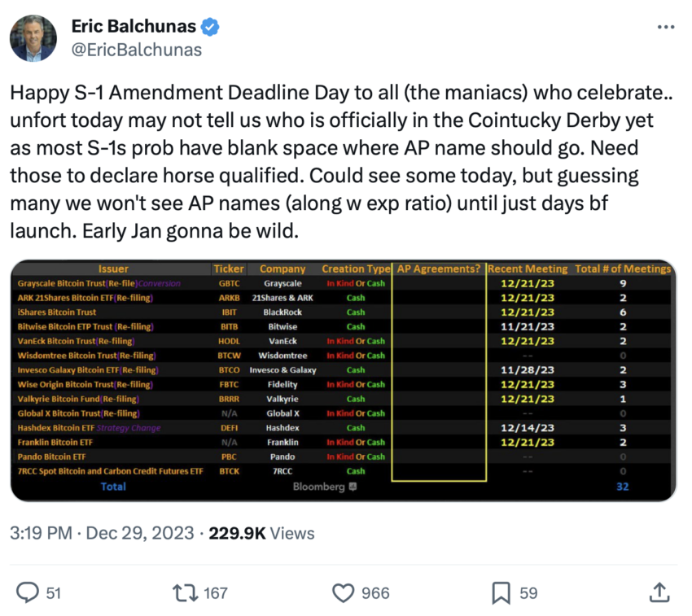Image resolution: width=692 pixels, height=616 pixels.
Task: Share the tweet via upload icon
Action: click(x=659, y=592)
